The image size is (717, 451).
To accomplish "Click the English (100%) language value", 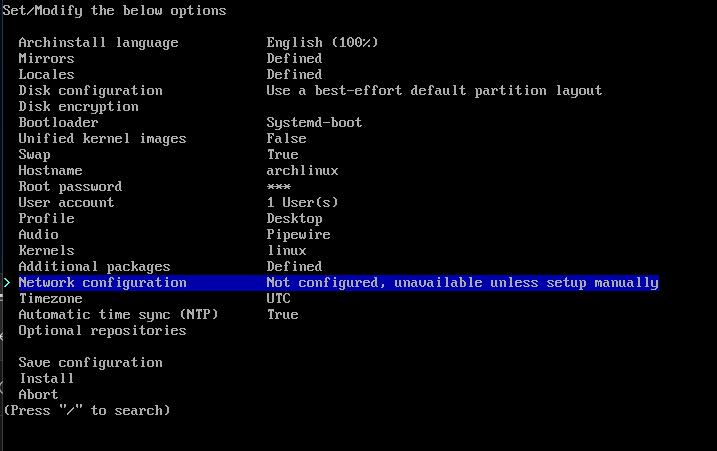I will click(322, 43).
